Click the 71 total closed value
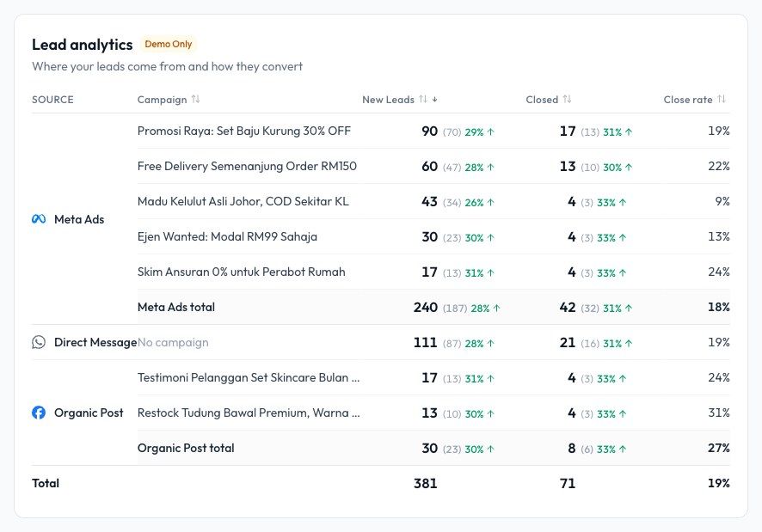762x532 pixels. 568,483
